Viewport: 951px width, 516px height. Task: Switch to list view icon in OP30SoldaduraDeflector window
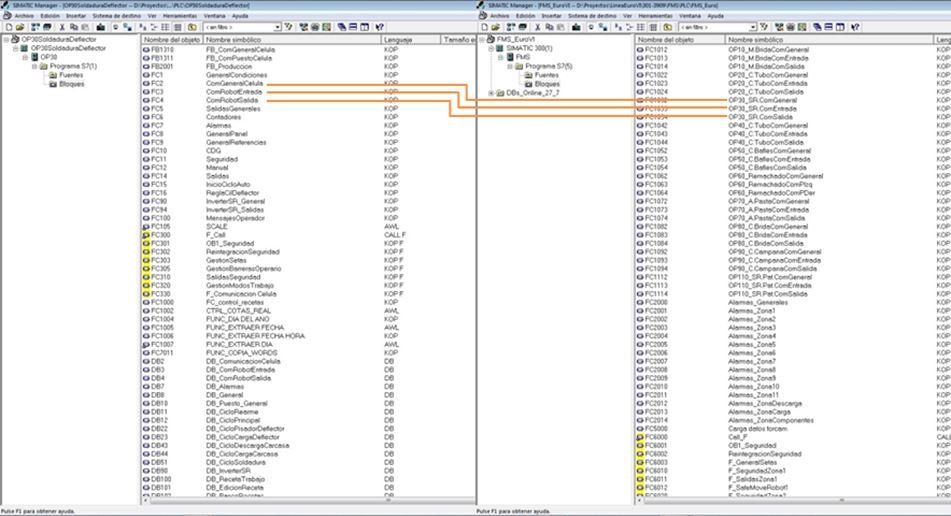(164, 27)
